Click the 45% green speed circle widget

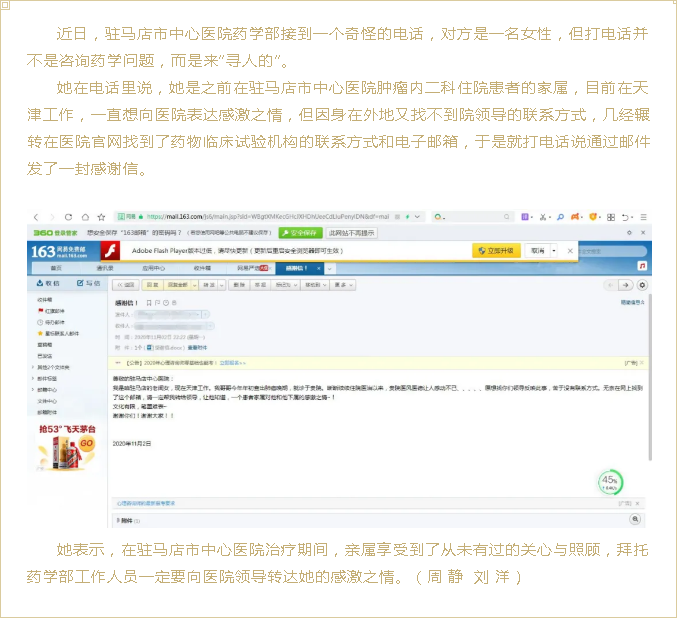[x=610, y=482]
